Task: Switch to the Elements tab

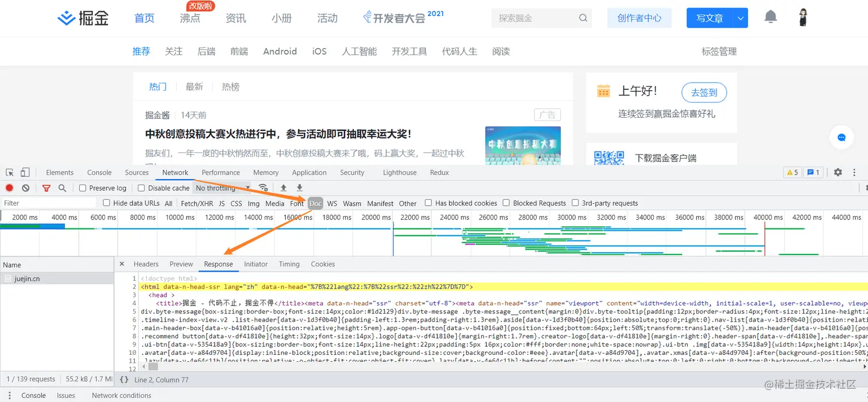Action: coord(60,172)
